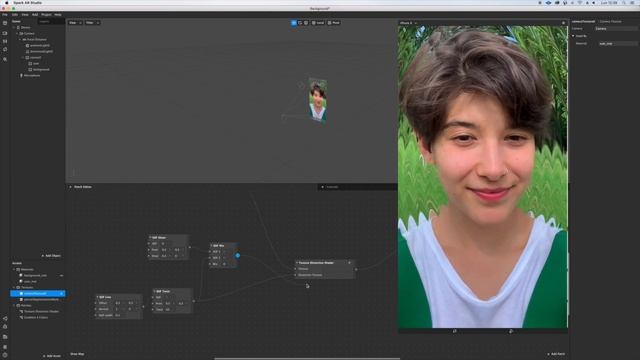Select user_mat material in Assets
The height and width of the screenshot is (360, 640).
click(x=30, y=281)
